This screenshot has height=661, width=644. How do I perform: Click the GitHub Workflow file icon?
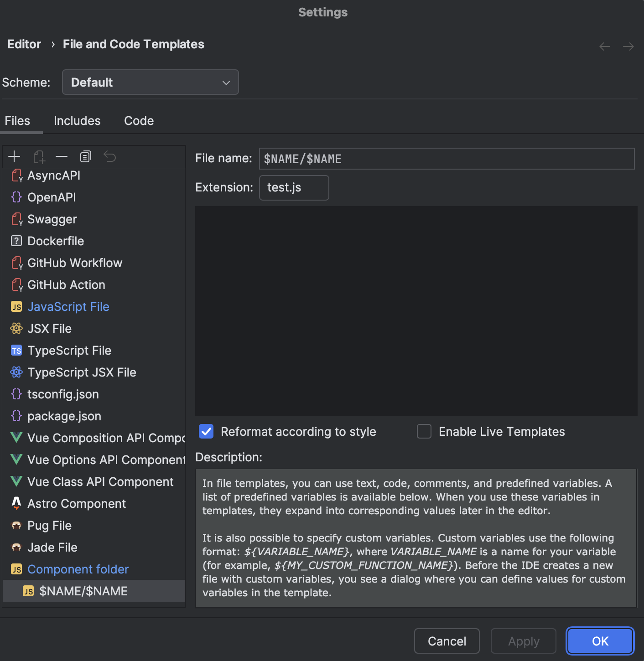point(17,263)
